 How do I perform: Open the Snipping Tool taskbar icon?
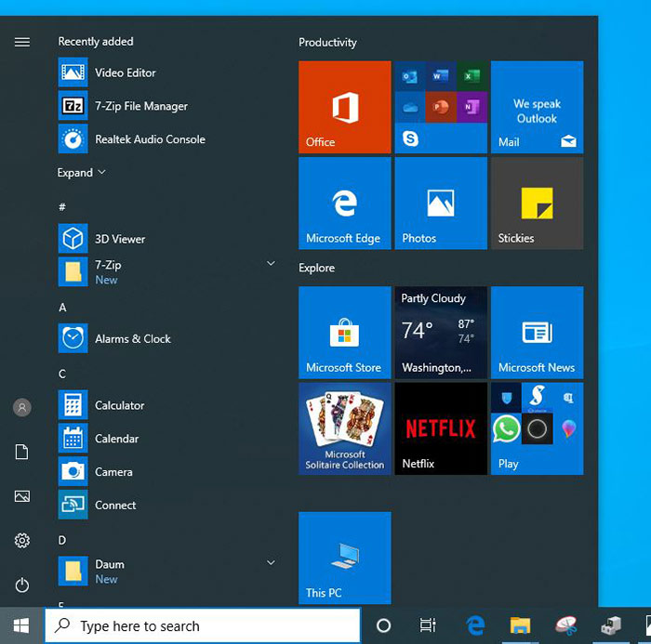pyautogui.click(x=565, y=625)
